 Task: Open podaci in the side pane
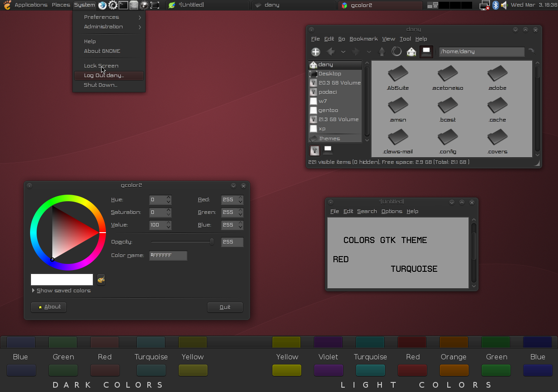(335, 92)
